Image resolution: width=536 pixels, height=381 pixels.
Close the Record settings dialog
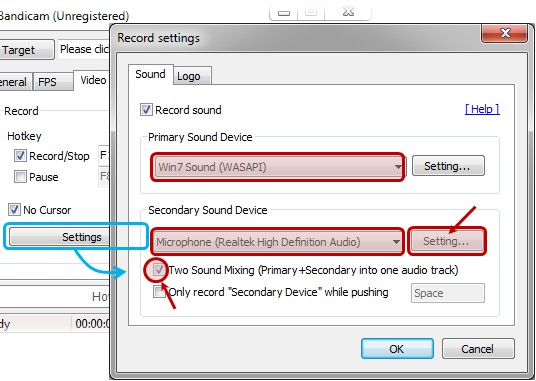tap(504, 33)
